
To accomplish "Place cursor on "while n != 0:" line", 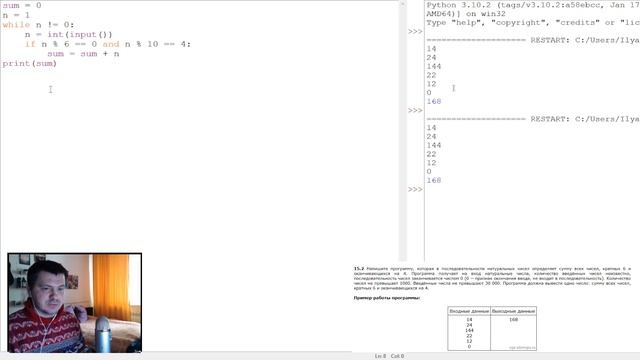I will click(x=38, y=25).
